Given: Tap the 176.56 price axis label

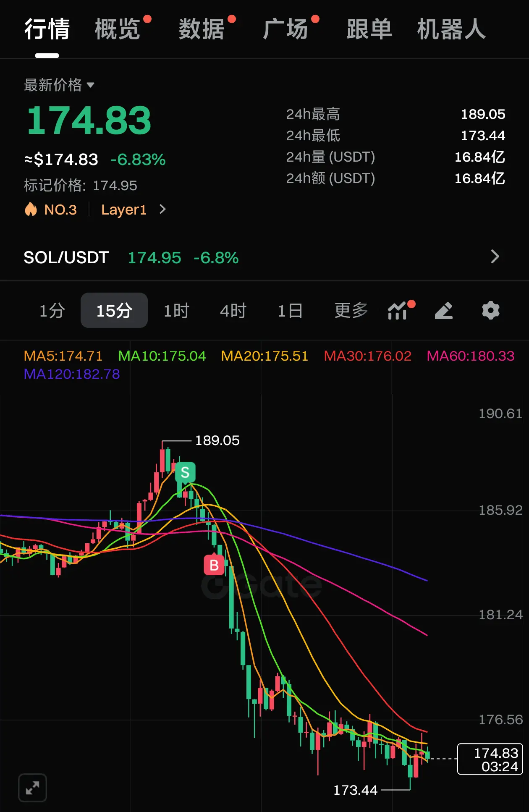Looking at the screenshot, I should point(500,720).
